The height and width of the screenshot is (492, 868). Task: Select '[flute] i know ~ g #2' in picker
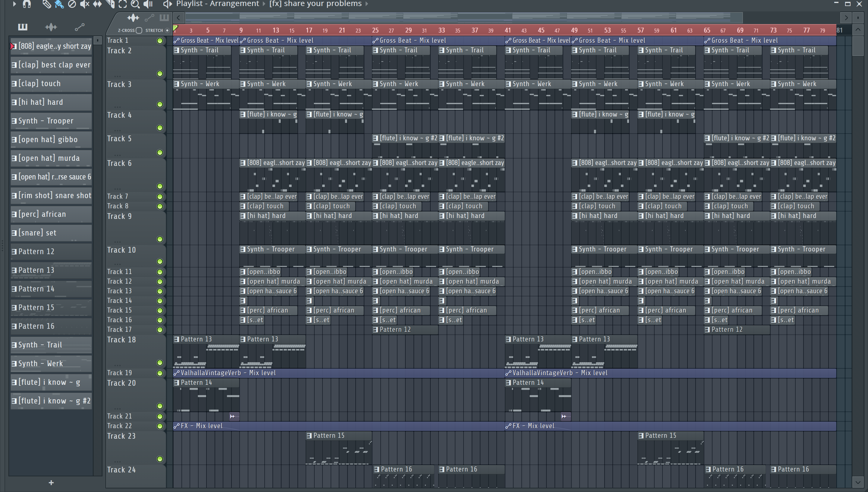(51, 401)
